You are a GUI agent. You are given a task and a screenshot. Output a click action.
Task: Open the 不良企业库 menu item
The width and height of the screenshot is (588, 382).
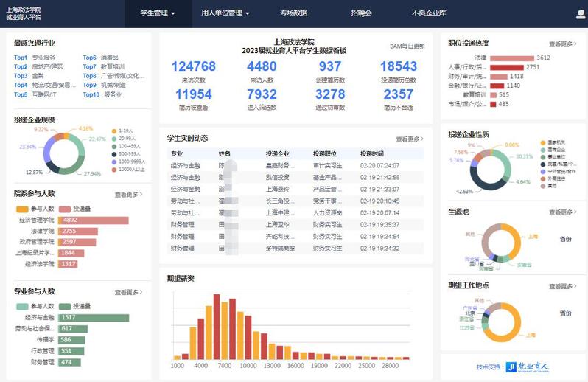pyautogui.click(x=429, y=13)
